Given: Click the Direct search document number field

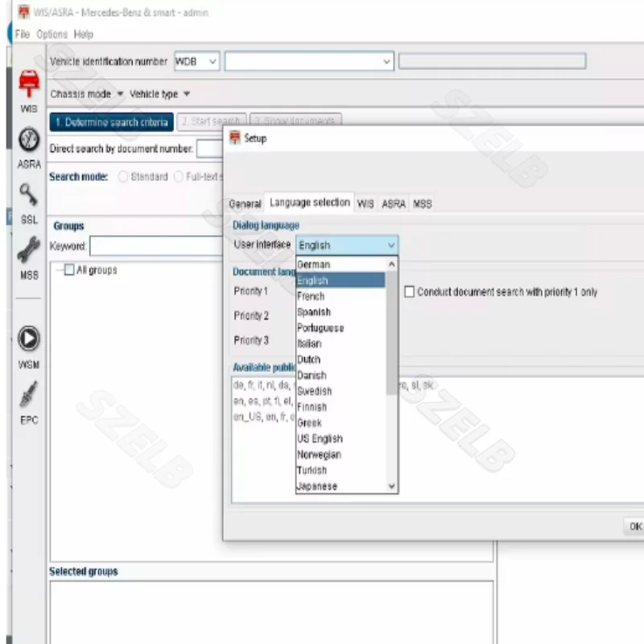Looking at the screenshot, I should (x=210, y=149).
